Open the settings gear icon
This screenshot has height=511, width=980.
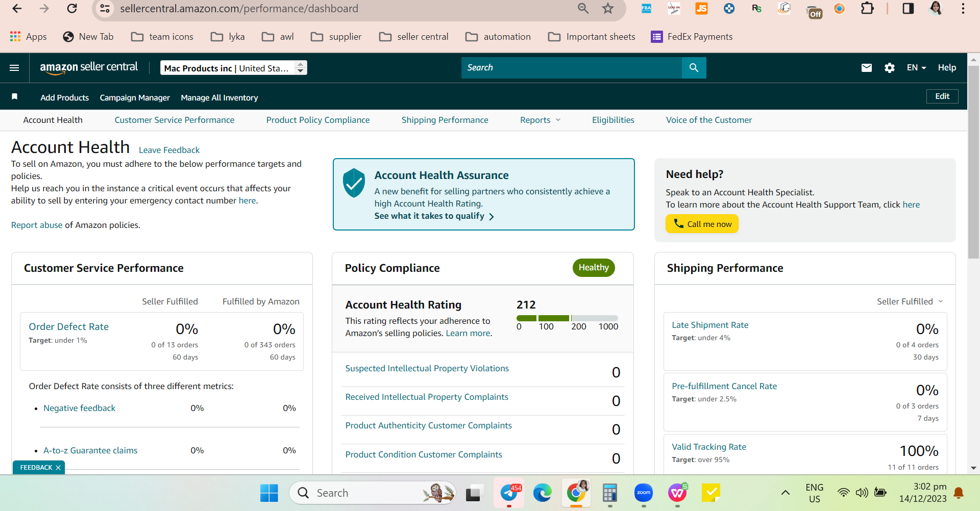(890, 68)
